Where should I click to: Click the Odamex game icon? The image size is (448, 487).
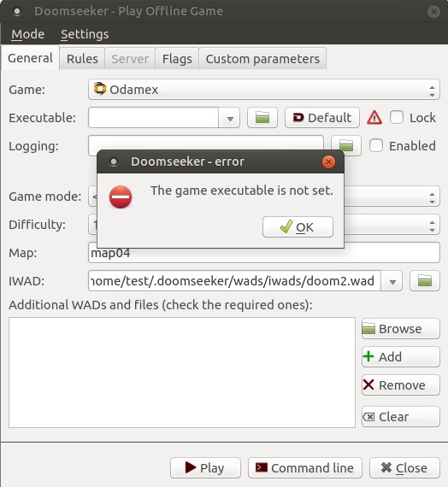coord(100,89)
